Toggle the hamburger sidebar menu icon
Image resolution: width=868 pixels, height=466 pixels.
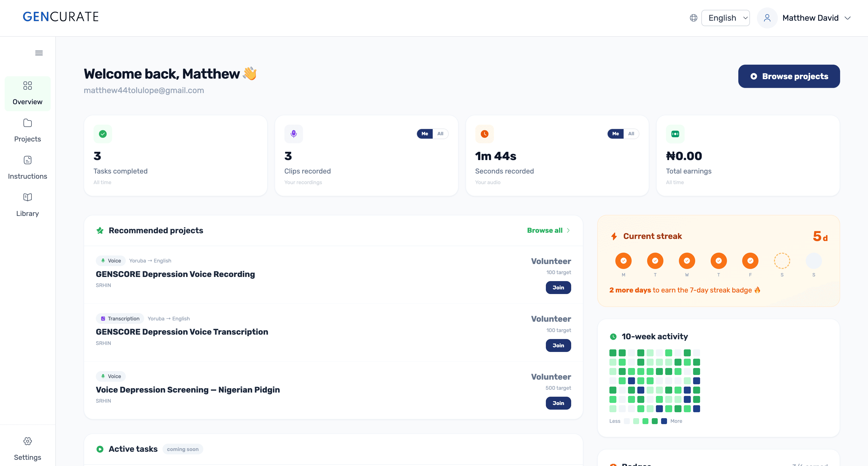39,53
